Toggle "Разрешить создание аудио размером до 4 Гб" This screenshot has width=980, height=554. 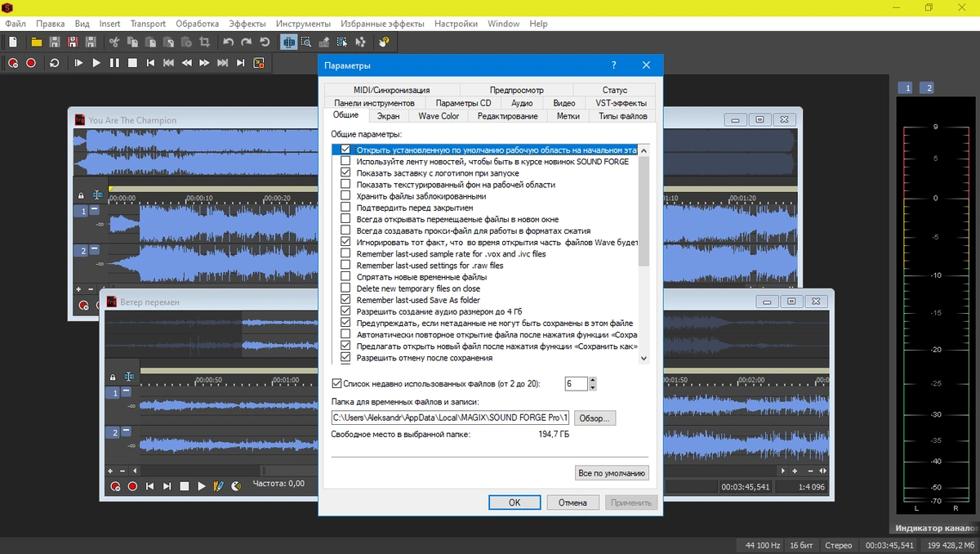[345, 311]
